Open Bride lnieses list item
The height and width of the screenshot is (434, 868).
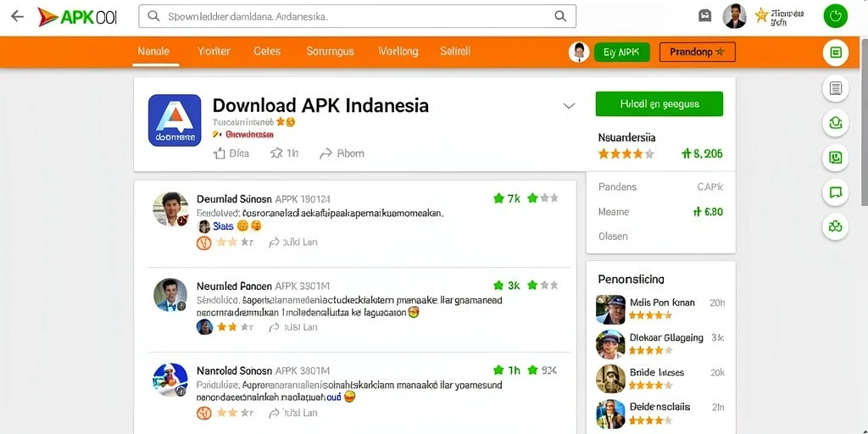[660, 379]
